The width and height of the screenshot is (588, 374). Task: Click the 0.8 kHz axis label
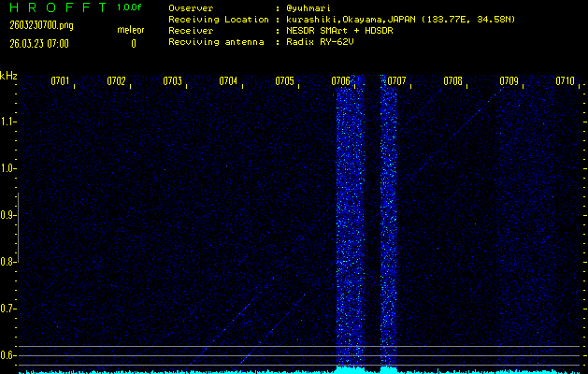(7, 262)
